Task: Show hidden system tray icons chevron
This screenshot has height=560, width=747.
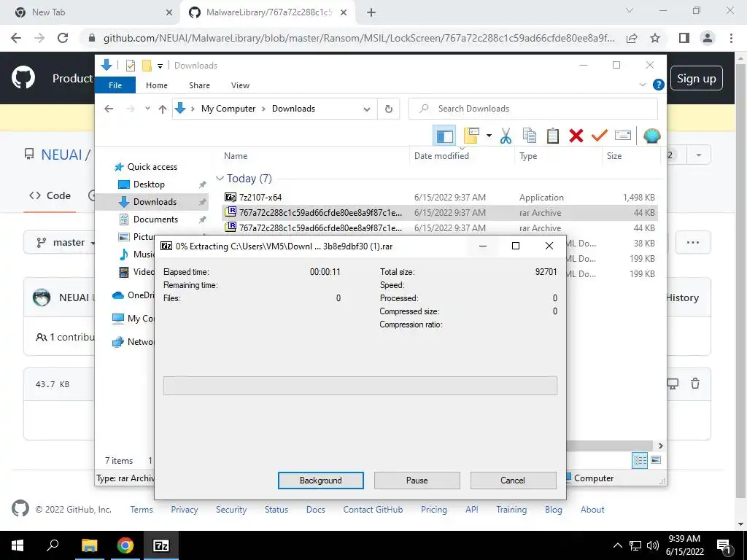Action: point(617,545)
